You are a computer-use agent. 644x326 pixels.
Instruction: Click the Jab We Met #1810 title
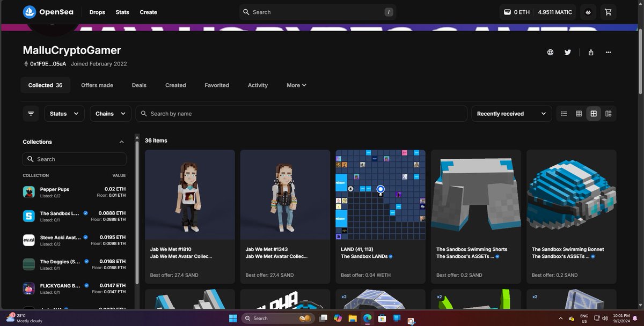point(172,249)
